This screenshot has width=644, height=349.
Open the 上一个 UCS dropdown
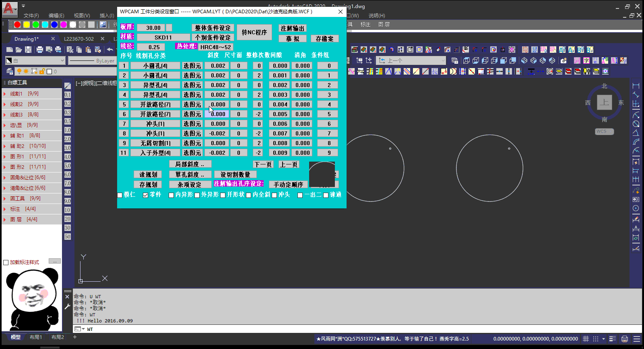click(411, 60)
